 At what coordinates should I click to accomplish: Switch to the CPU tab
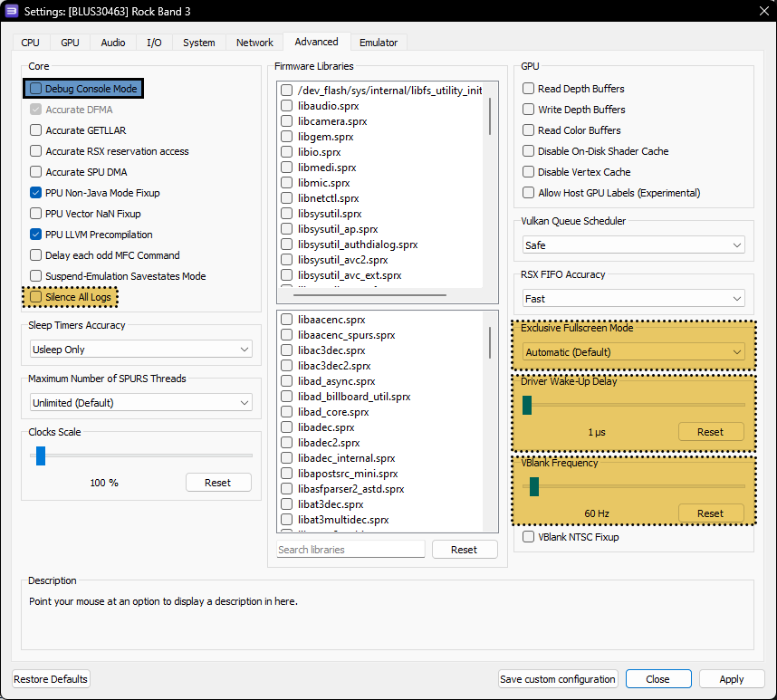pos(30,43)
